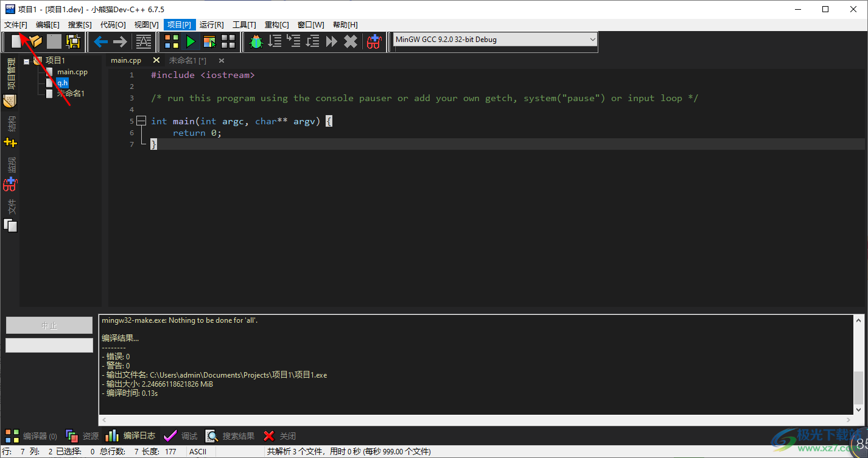The width and height of the screenshot is (868, 458).
Task: Open the 窗口[W] menu
Action: pos(310,25)
